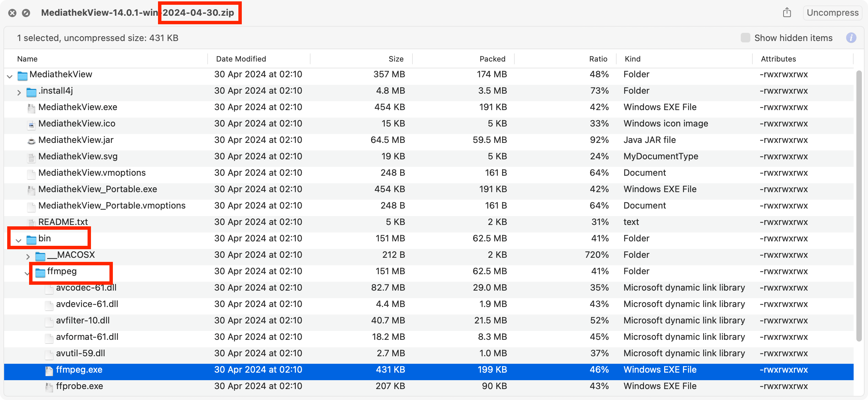Expand the .install4j folder
This screenshot has width=868, height=400.
(19, 92)
